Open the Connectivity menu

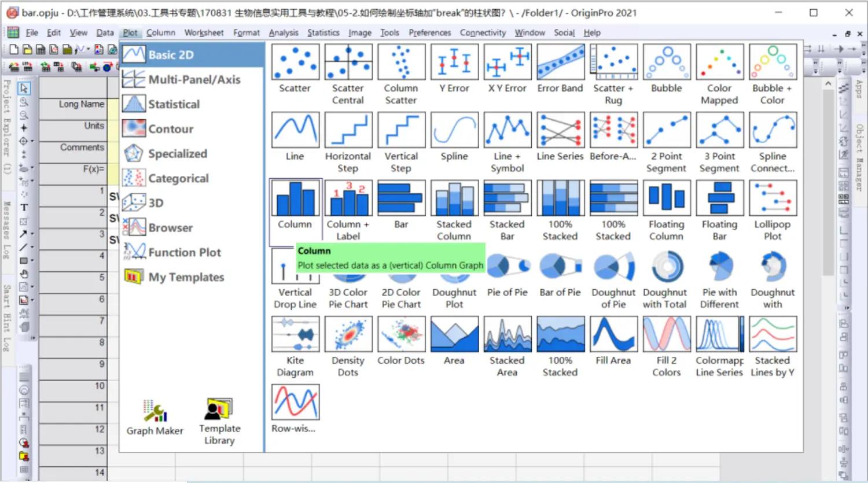[483, 33]
